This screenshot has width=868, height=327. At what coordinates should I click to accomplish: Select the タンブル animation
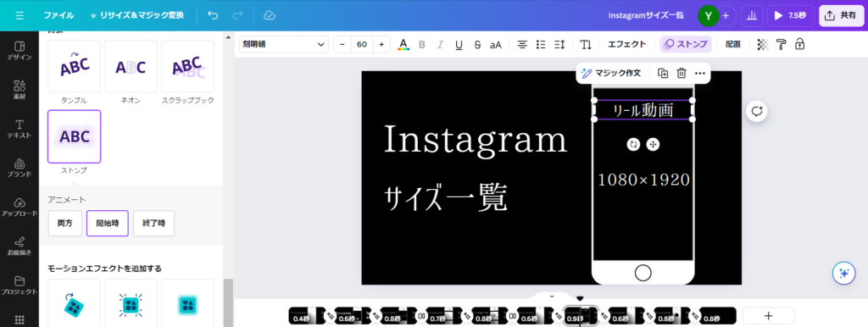pos(75,66)
